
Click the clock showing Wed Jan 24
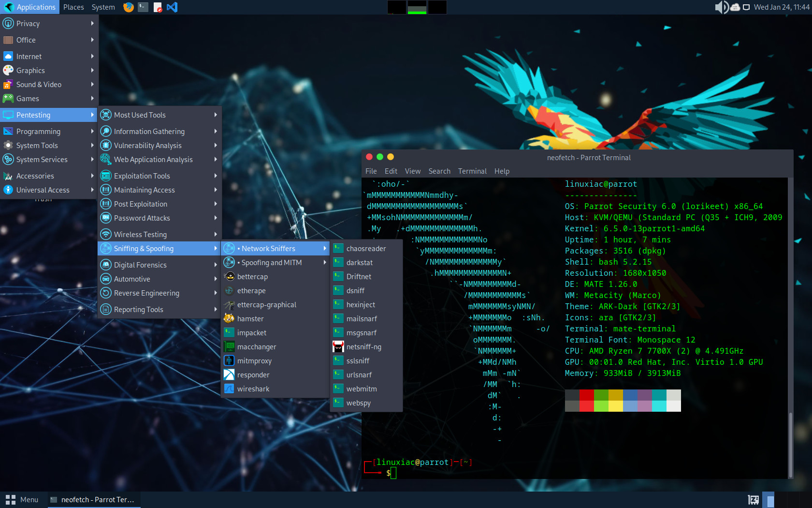[782, 7]
